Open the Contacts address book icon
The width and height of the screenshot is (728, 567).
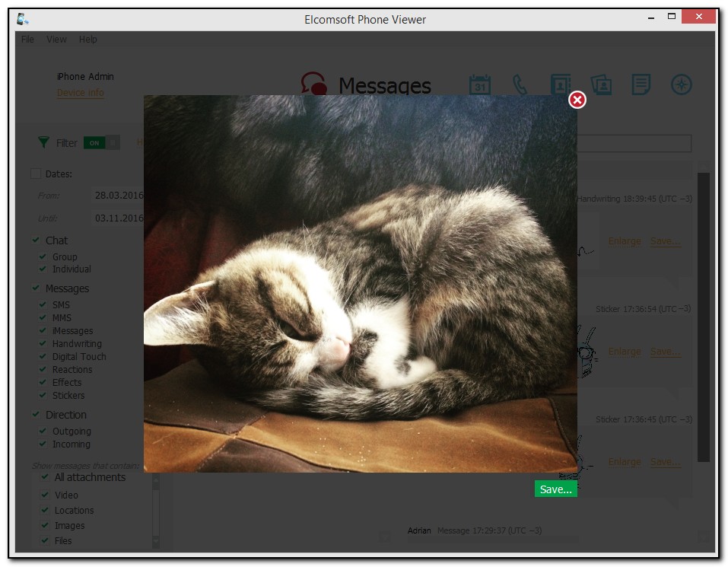pos(561,84)
